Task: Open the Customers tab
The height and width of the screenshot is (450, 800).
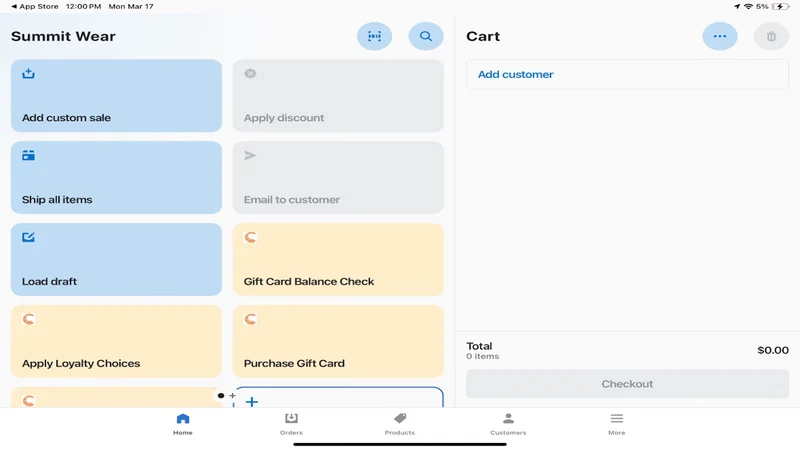Action: (508, 424)
